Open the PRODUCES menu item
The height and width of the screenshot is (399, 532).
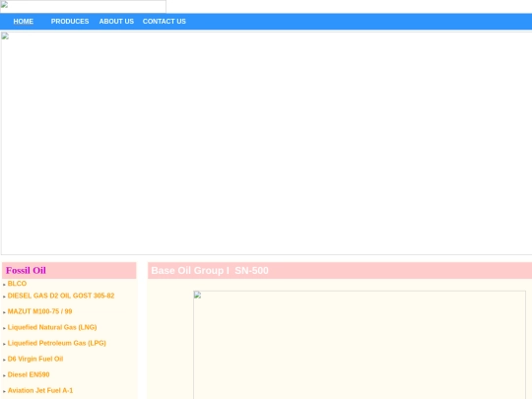pos(70,22)
